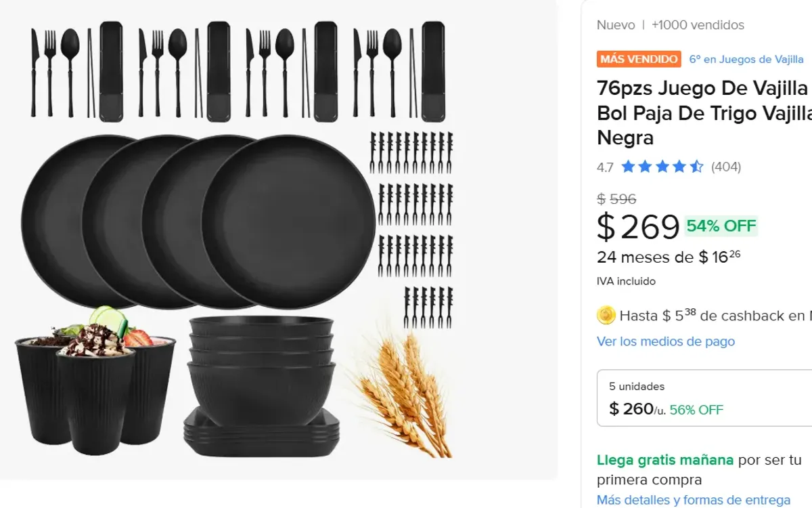812x508 pixels.
Task: Click the gold cashback coin icon
Action: click(606, 315)
